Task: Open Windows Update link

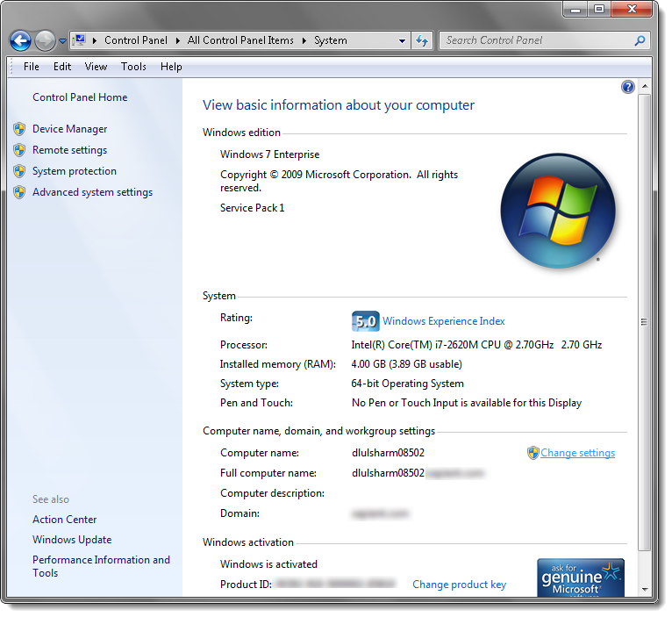Action: coord(72,540)
